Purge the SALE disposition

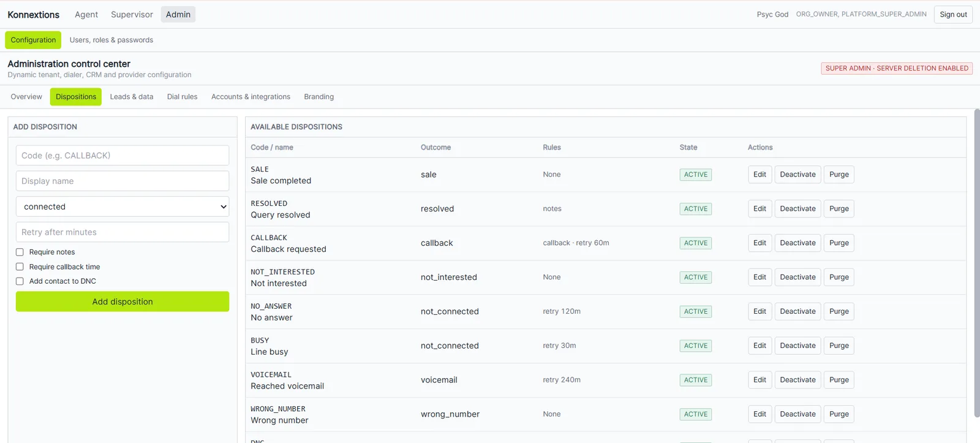pyautogui.click(x=839, y=175)
